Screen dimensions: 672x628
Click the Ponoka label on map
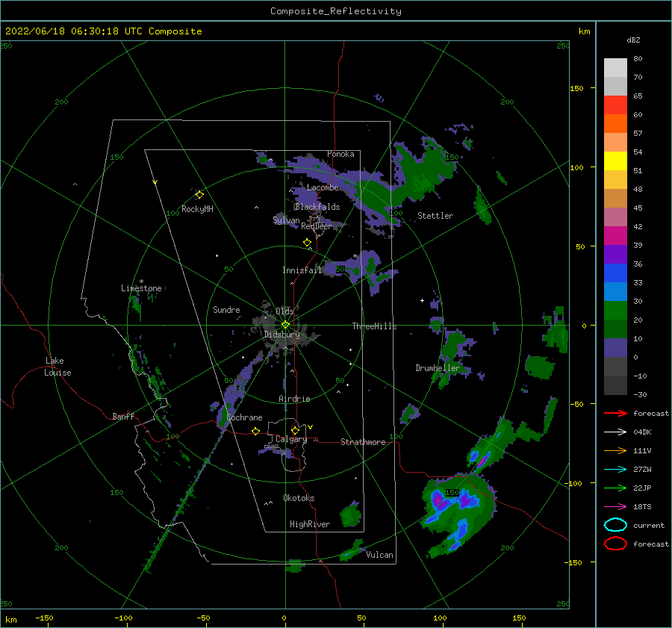pos(340,154)
